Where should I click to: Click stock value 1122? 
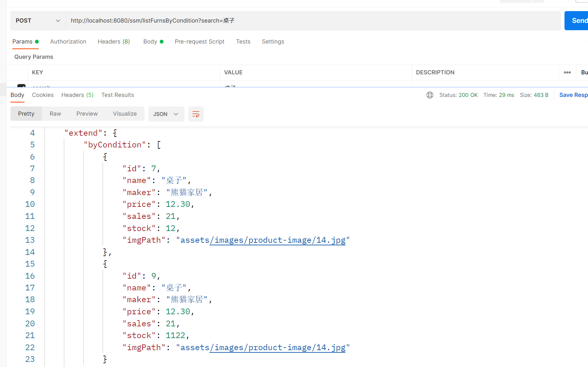[x=175, y=336]
